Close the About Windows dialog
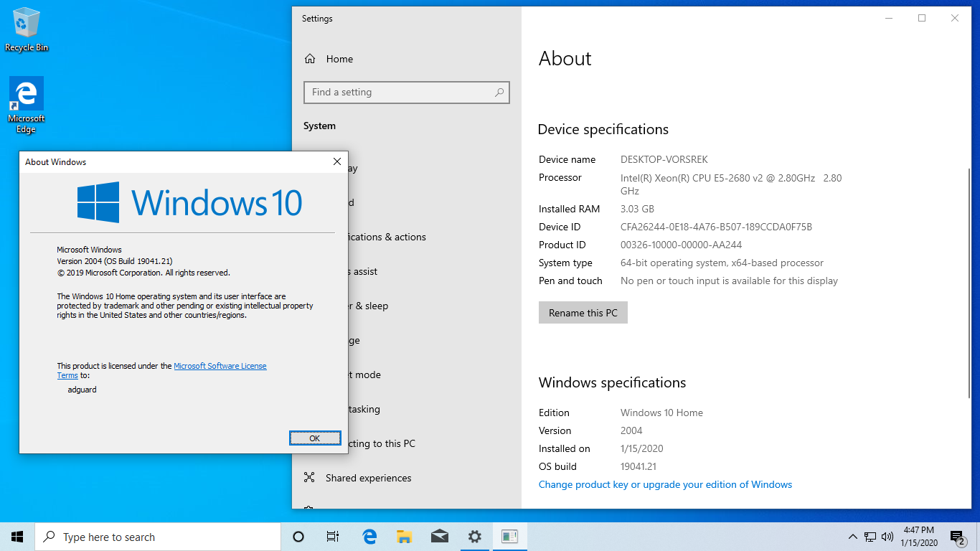Image resolution: width=980 pixels, height=551 pixels. coord(337,162)
